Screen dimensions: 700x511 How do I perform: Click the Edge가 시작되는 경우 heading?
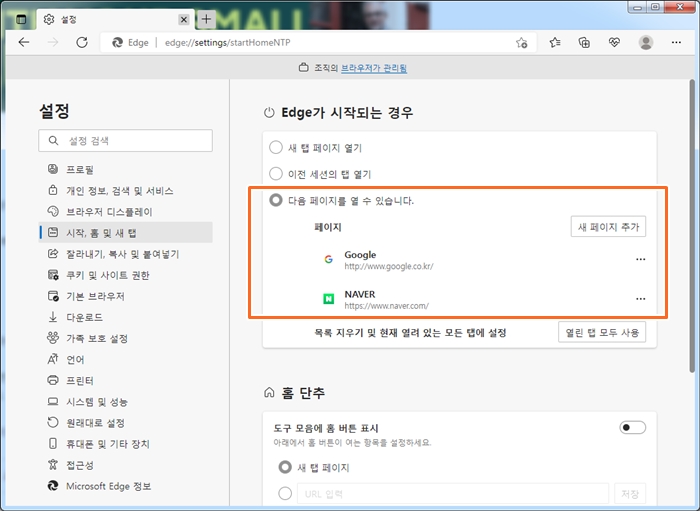(x=347, y=112)
